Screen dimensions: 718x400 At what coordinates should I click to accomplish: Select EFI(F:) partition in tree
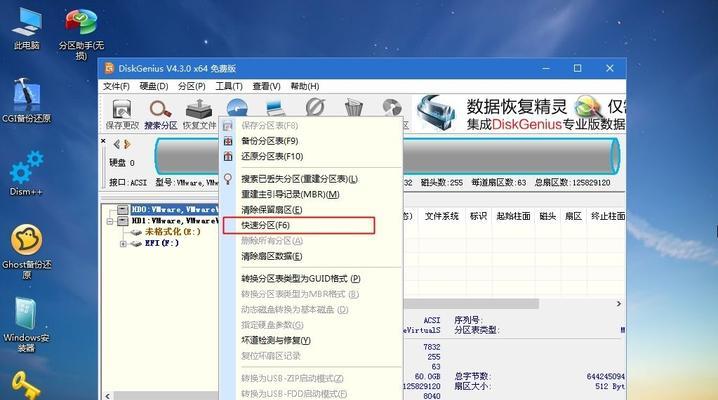(162, 243)
